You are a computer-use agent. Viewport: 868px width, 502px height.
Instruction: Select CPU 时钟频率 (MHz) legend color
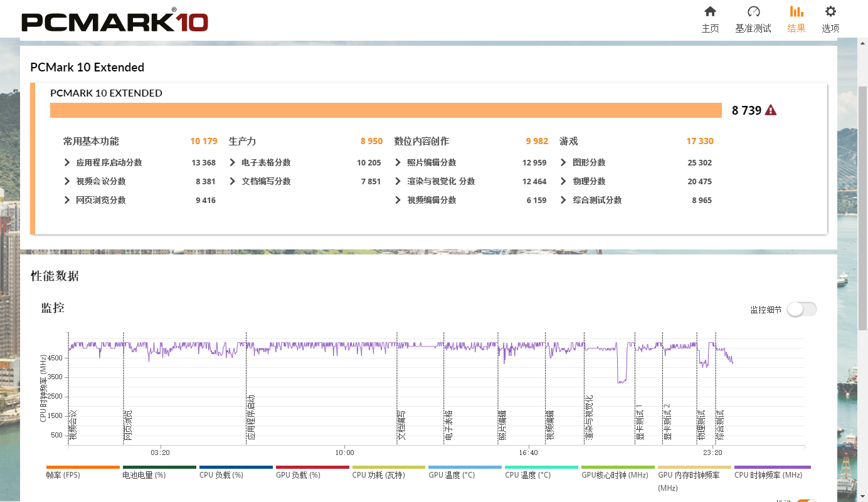773,467
